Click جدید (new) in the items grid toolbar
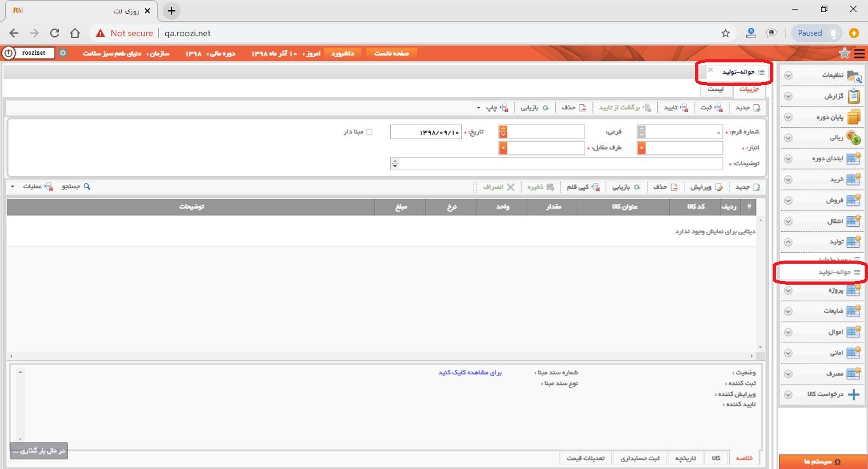Image resolution: width=868 pixels, height=469 pixels. (747, 187)
